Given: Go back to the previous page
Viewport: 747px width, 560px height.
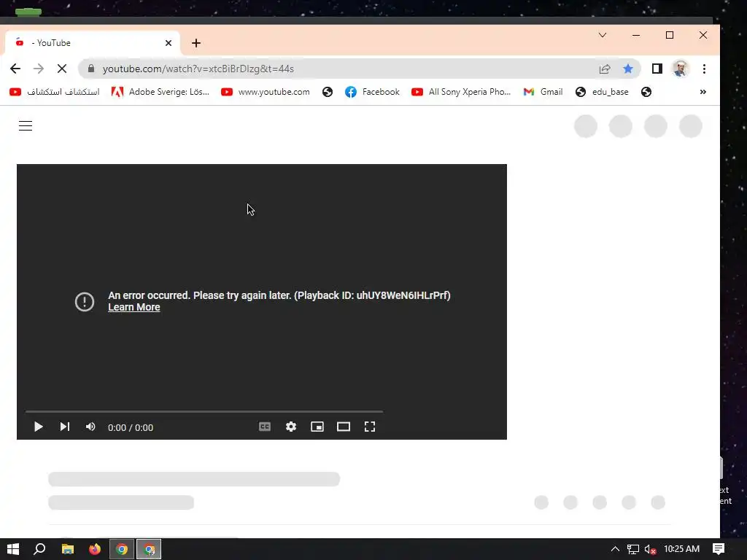Looking at the screenshot, I should coord(15,69).
